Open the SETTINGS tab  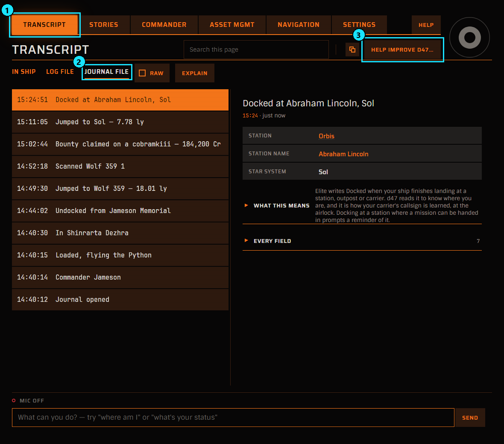point(359,25)
